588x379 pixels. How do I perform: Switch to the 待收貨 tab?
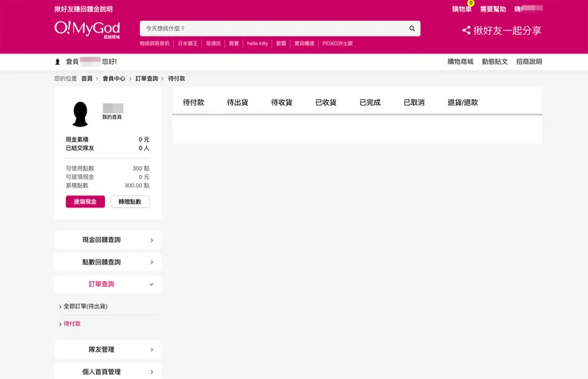tap(281, 102)
